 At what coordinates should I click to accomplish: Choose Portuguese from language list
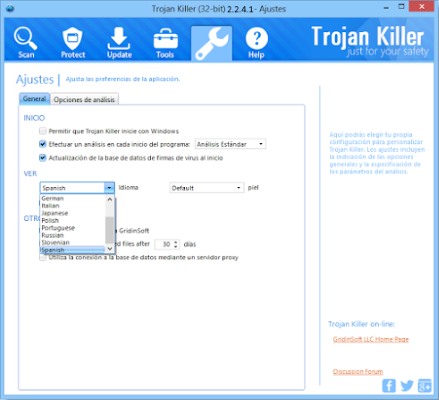(58, 228)
